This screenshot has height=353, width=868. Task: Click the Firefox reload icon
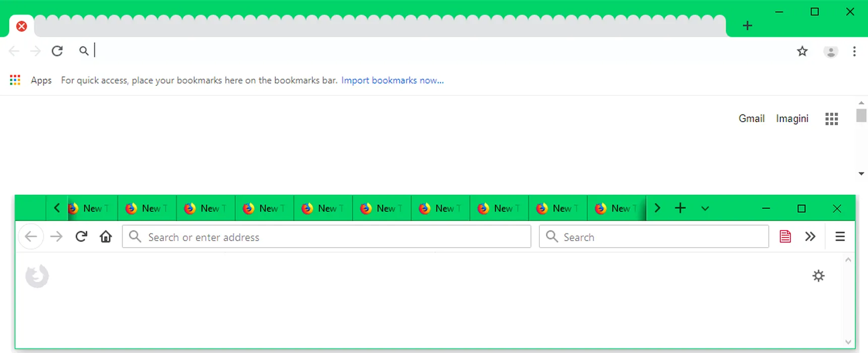[81, 237]
